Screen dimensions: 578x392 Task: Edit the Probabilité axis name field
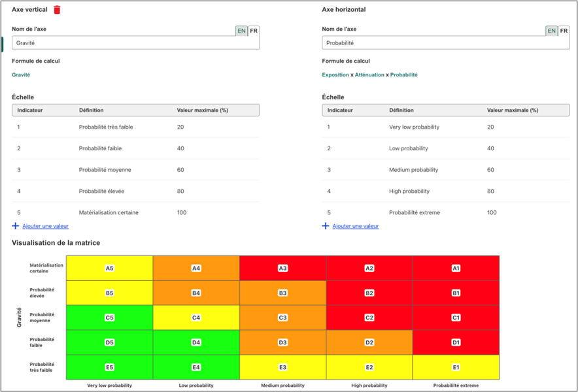[x=446, y=42]
